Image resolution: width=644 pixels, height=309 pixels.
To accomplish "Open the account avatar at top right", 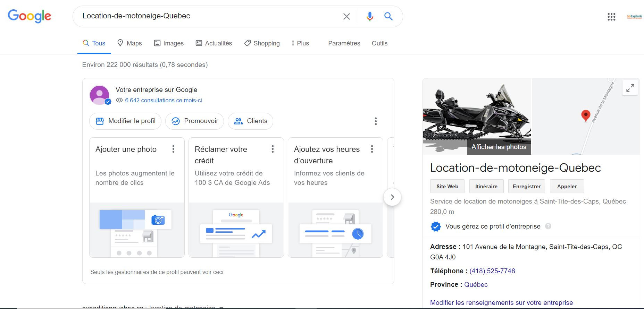I will (635, 16).
